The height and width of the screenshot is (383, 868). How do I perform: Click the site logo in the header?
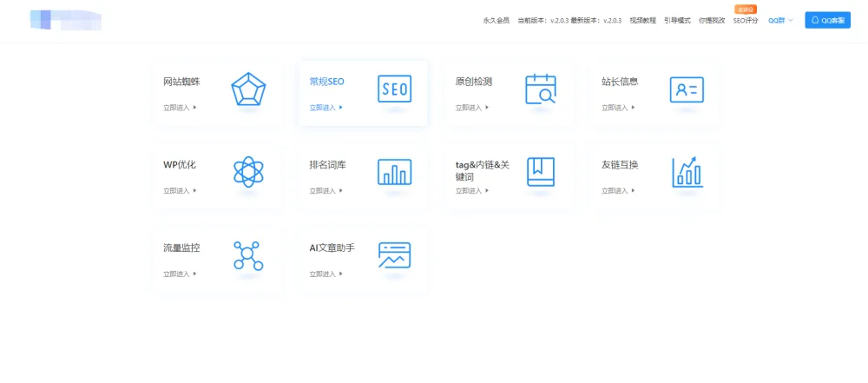65,19
